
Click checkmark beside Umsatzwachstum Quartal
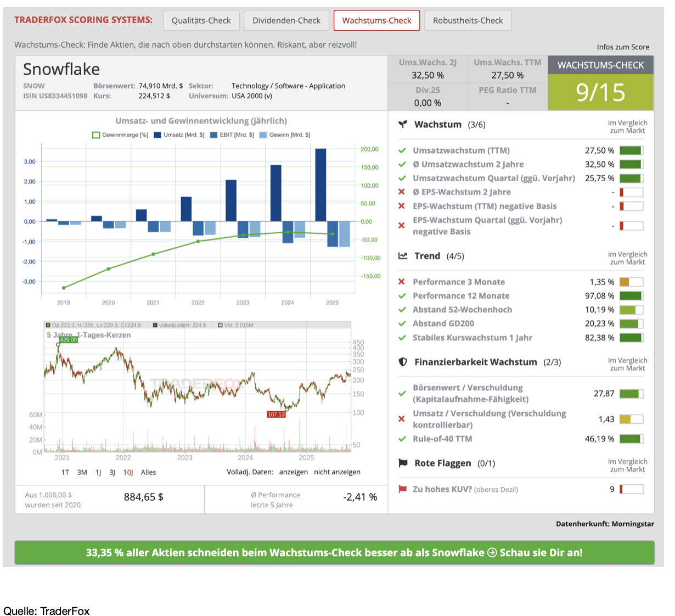(x=402, y=178)
